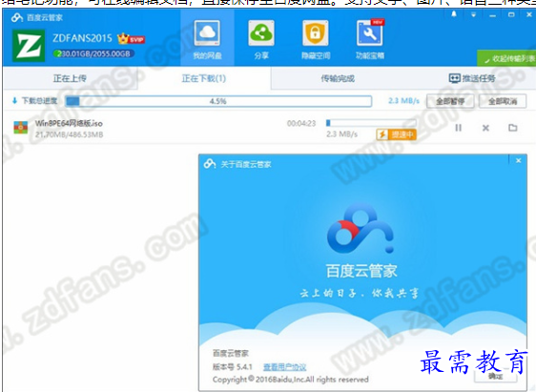The image size is (536, 392).
Task: Open 我的网盘 in the top toolbar
Action: pyautogui.click(x=207, y=39)
